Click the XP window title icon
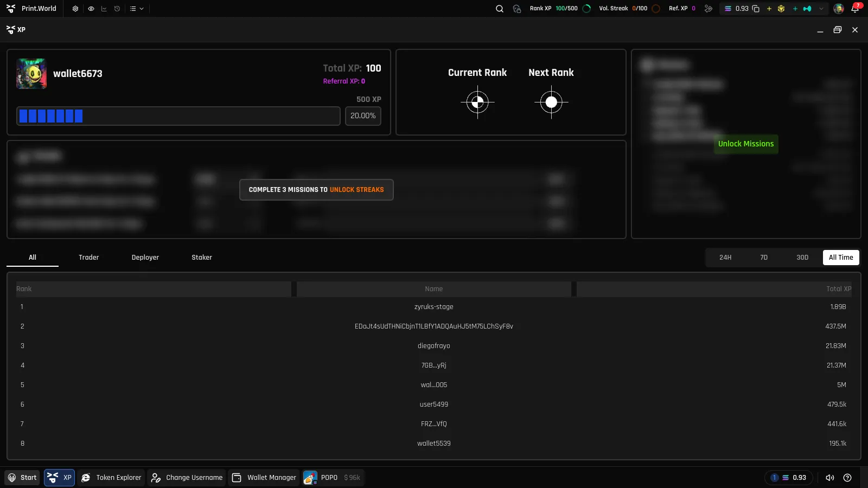This screenshot has height=488, width=868. (x=10, y=30)
